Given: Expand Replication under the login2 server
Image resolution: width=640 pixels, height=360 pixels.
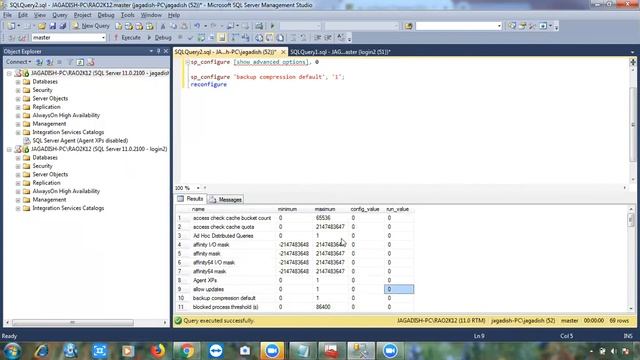Looking at the screenshot, I should pos(18,183).
